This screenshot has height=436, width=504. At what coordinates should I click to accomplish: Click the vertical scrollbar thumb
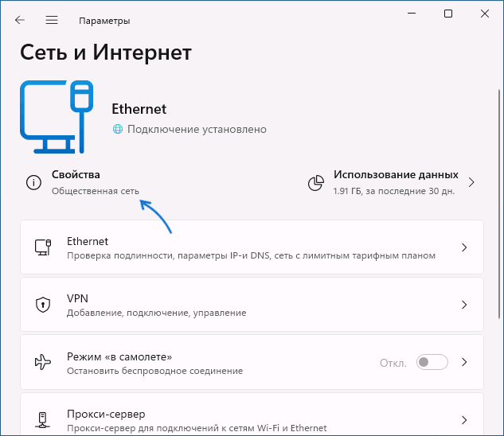pyautogui.click(x=499, y=204)
